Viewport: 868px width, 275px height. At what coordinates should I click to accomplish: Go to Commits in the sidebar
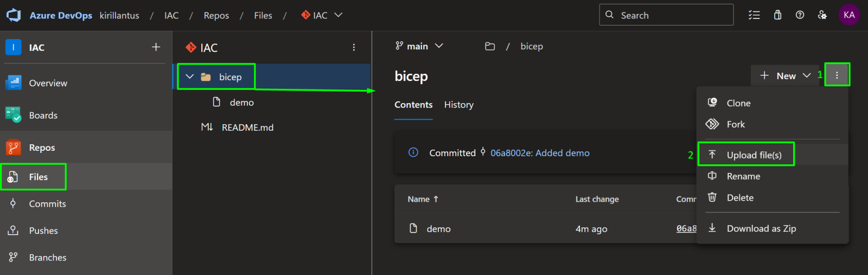pyautogui.click(x=47, y=204)
